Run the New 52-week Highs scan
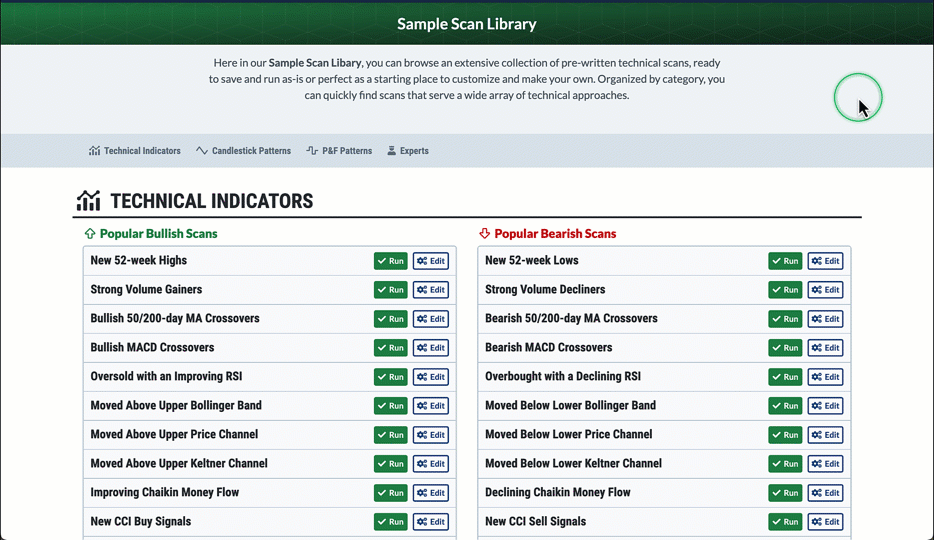This screenshot has width=934, height=540. tap(391, 261)
